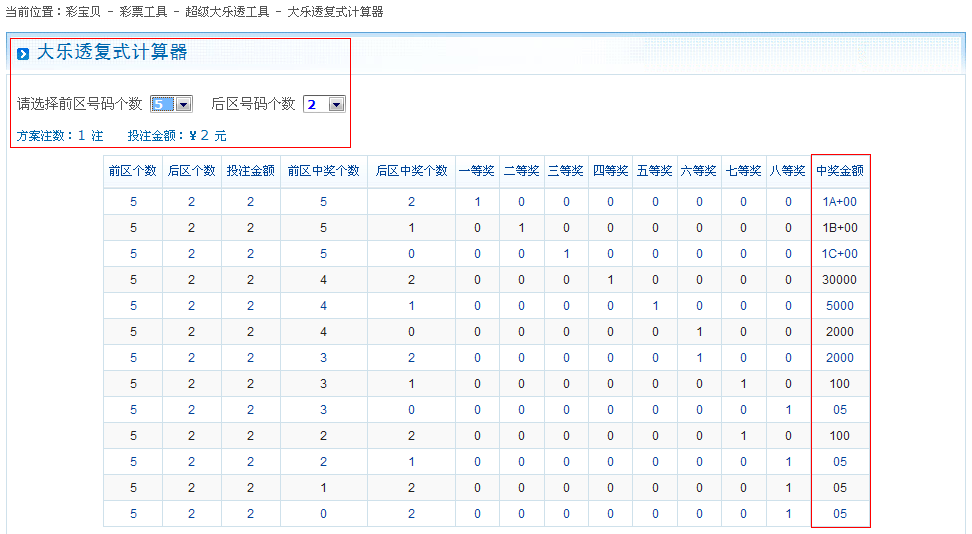The image size is (972, 534).
Task: Click the 大乐透复式计算器 page heading
Action: point(112,53)
